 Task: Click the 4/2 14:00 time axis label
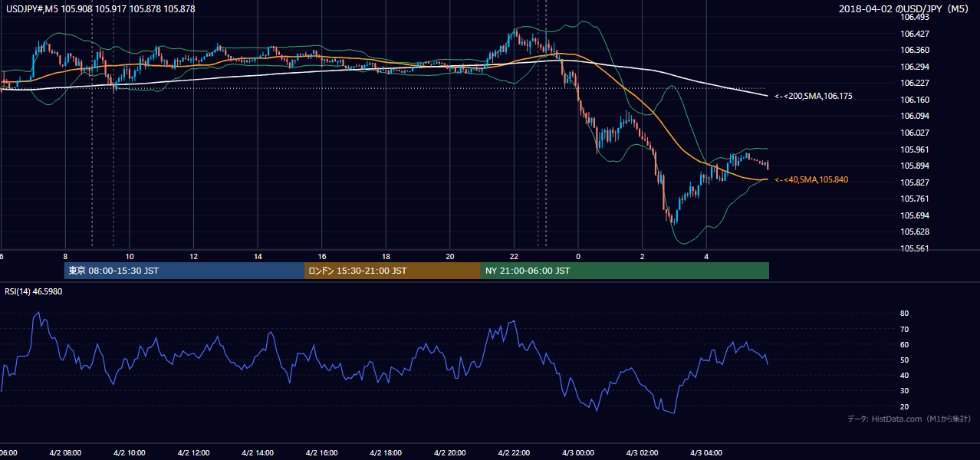pyautogui.click(x=258, y=453)
